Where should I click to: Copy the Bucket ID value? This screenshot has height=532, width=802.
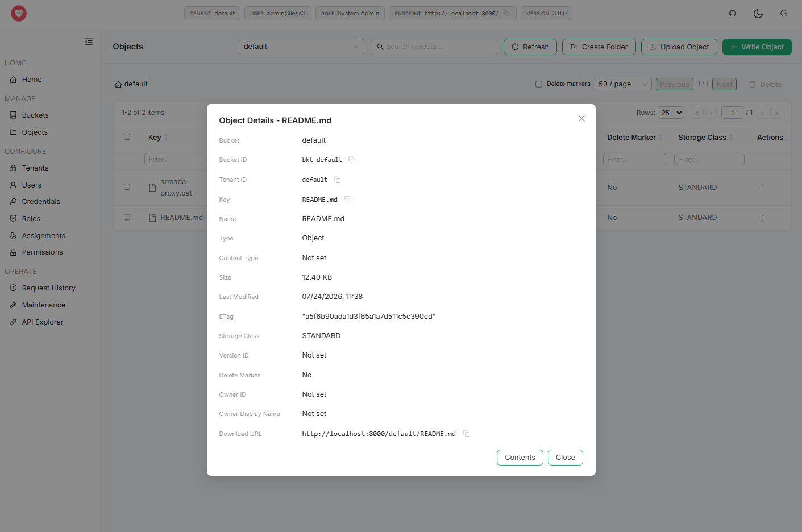pos(352,160)
